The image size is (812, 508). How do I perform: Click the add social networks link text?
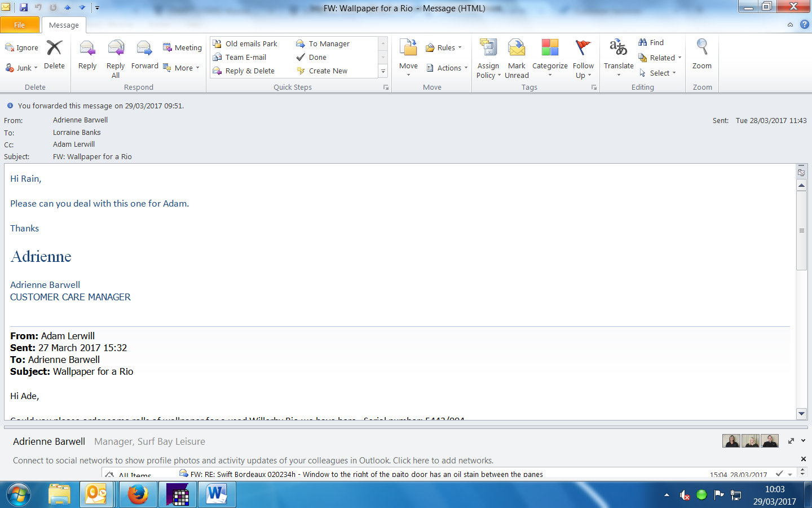tap(443, 461)
